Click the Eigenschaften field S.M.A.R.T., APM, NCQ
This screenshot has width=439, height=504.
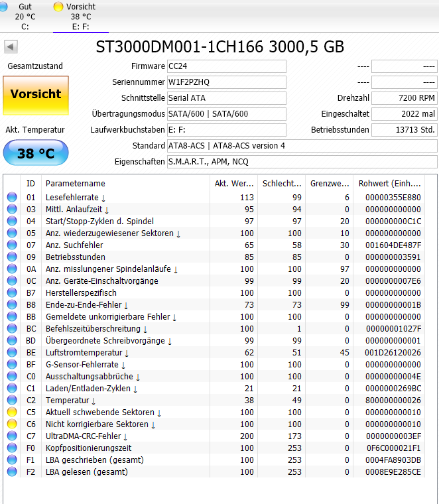[x=302, y=162]
